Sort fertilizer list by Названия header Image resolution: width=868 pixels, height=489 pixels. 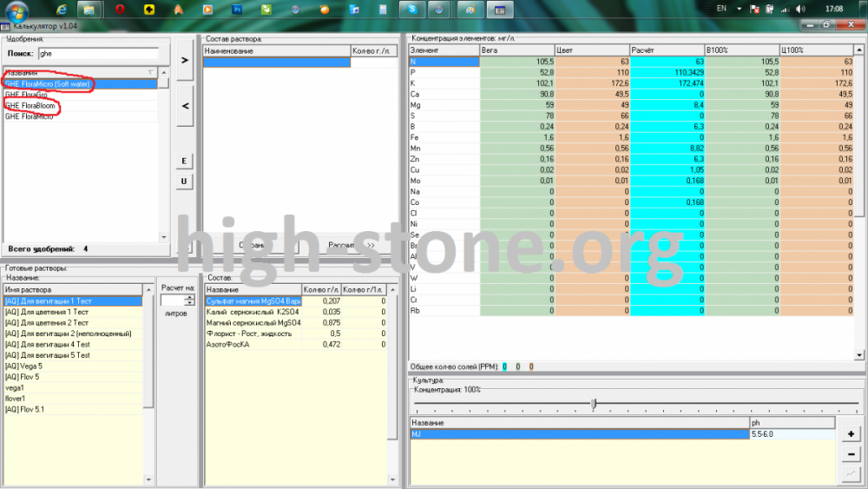click(80, 73)
